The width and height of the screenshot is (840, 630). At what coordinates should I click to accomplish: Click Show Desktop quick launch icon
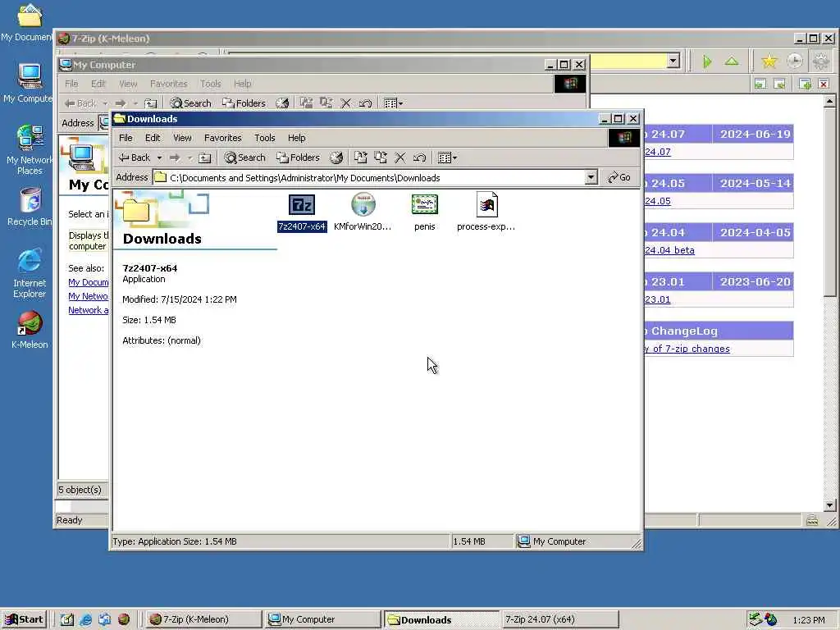[x=66, y=620]
